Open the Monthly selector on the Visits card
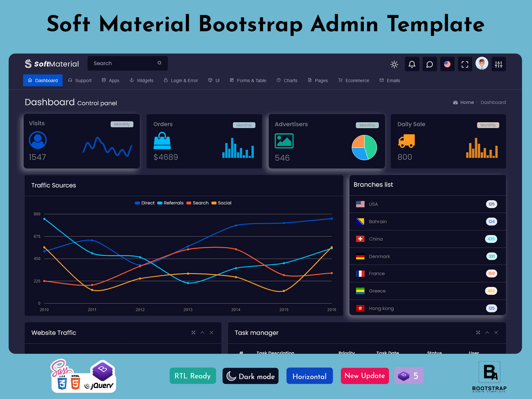Screen dimensions: 532x399 (x=122, y=124)
